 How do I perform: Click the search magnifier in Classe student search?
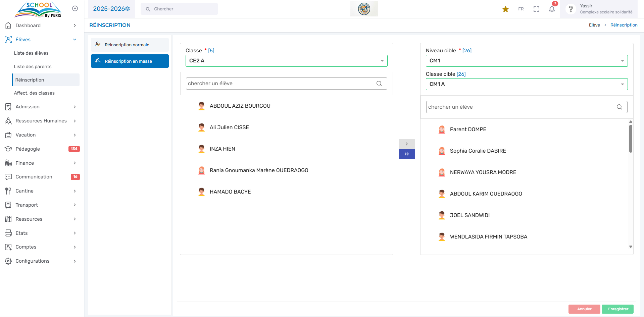379,84
